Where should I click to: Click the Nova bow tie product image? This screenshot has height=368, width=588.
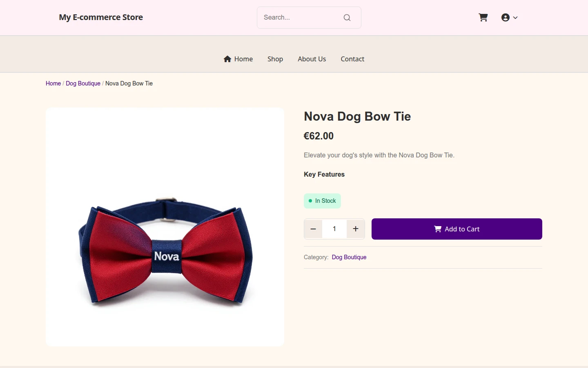[x=165, y=227]
